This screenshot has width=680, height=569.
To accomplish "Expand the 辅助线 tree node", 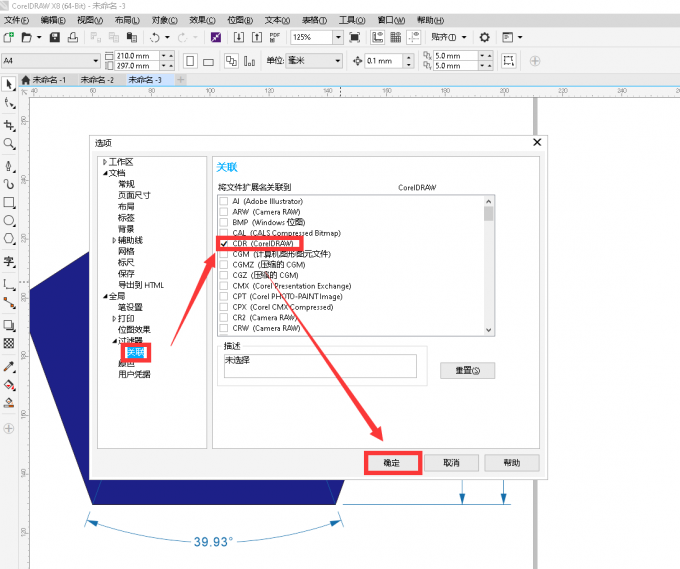I will click(114, 240).
